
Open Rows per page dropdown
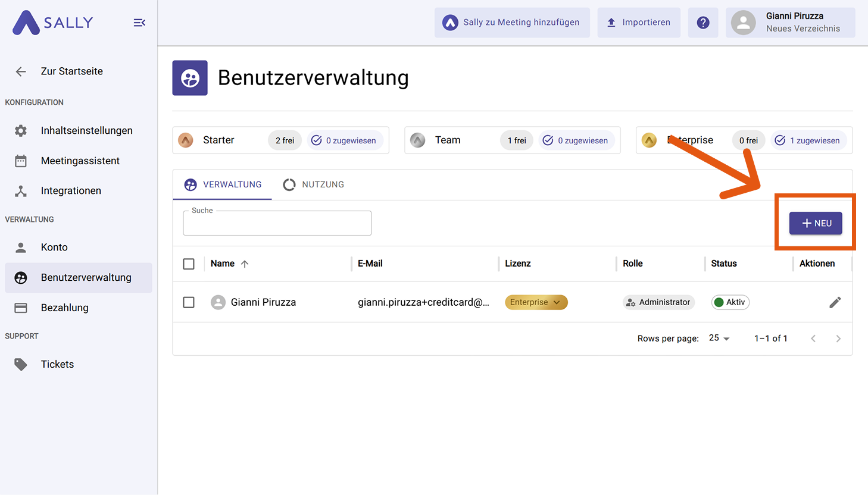[719, 338]
